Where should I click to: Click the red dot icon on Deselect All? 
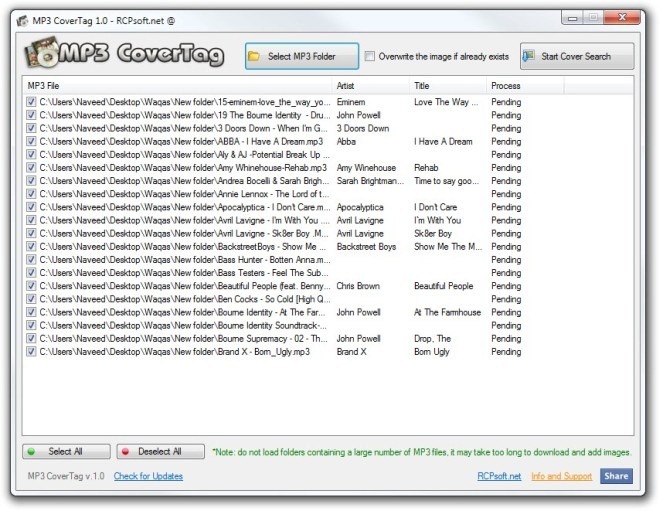click(x=125, y=452)
